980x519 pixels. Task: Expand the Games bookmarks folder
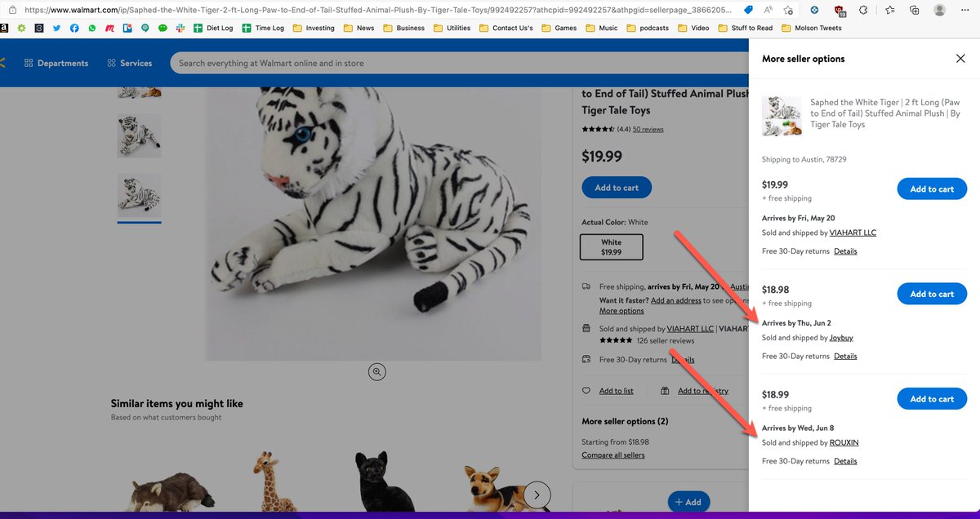point(560,28)
